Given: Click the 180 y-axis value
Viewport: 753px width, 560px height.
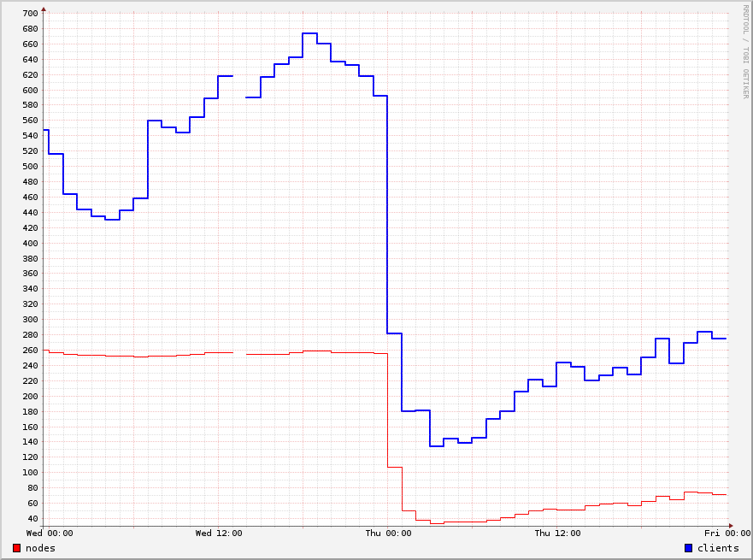Looking at the screenshot, I should (x=30, y=411).
